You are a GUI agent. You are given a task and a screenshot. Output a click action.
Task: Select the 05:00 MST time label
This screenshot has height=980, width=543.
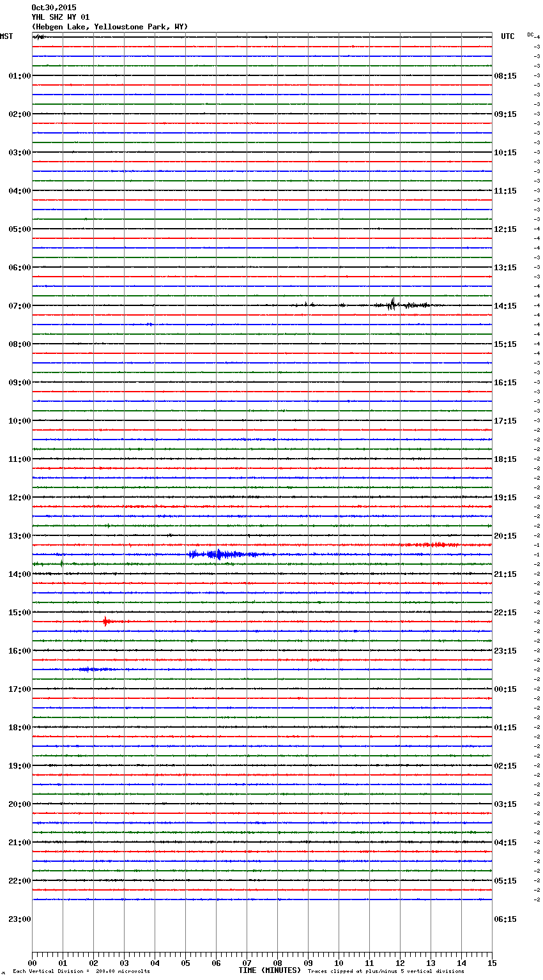click(20, 229)
